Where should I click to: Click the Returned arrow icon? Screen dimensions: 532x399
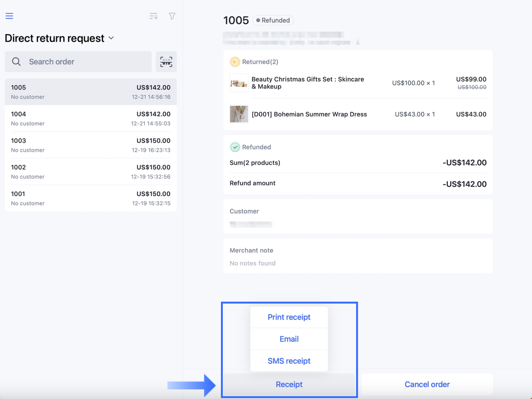click(x=235, y=62)
